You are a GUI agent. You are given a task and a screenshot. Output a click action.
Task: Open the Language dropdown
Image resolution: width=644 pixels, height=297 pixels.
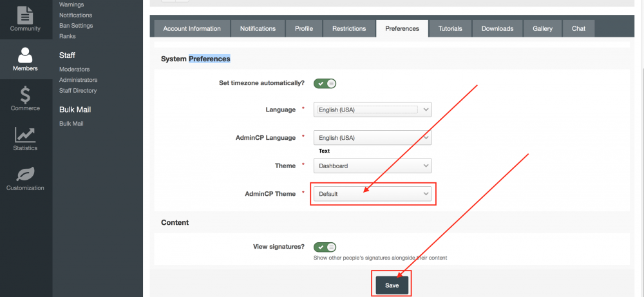coord(372,110)
